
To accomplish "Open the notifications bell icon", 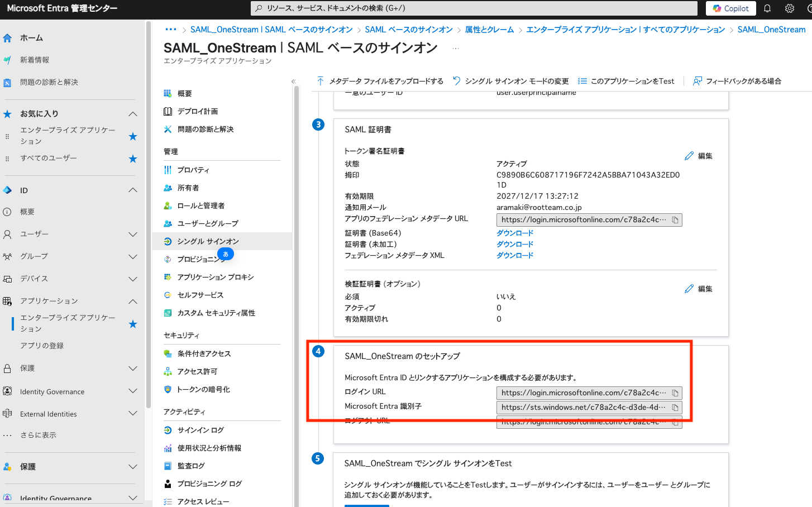I will pyautogui.click(x=767, y=8).
